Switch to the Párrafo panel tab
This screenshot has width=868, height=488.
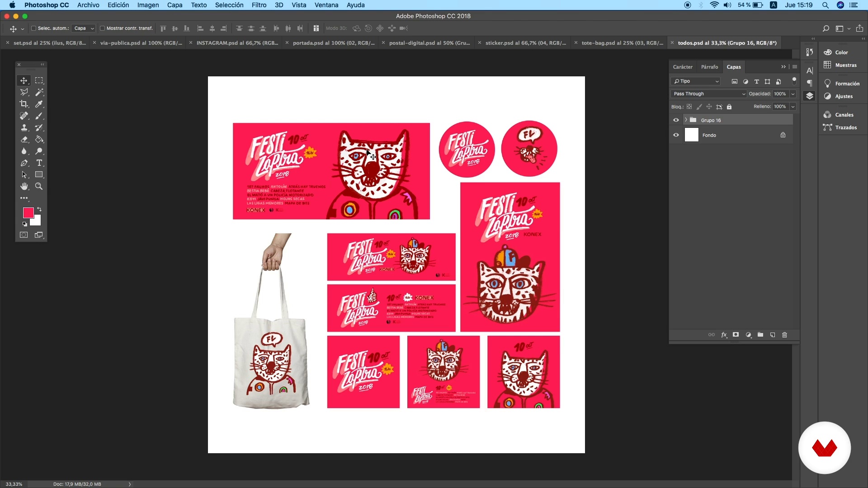pos(709,67)
